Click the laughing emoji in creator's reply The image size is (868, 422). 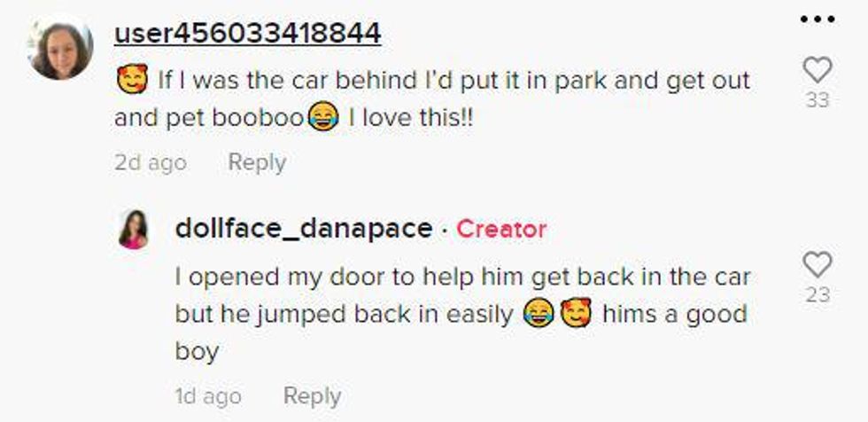point(539,315)
